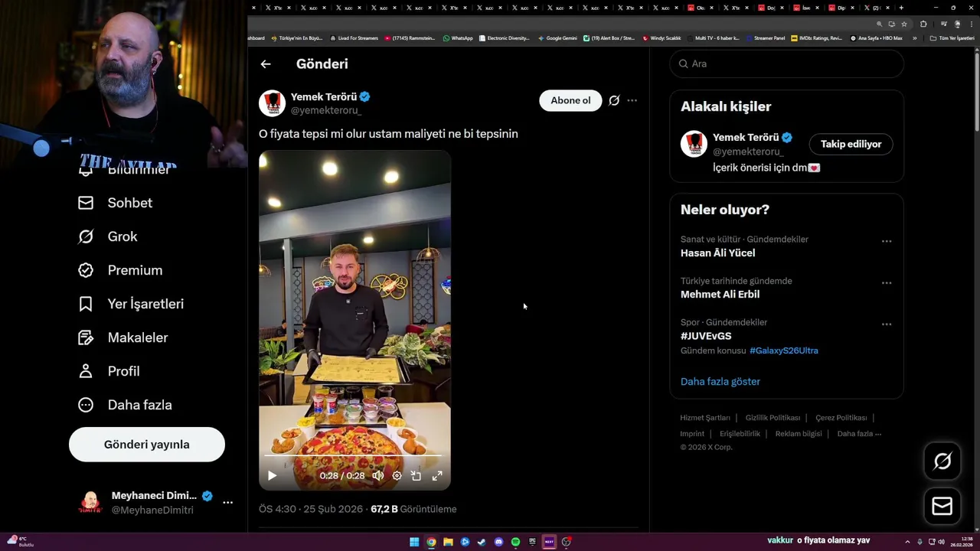Open Yemek Terörü avatar in Alakalı kişiler
980x551 pixels.
pos(694,144)
